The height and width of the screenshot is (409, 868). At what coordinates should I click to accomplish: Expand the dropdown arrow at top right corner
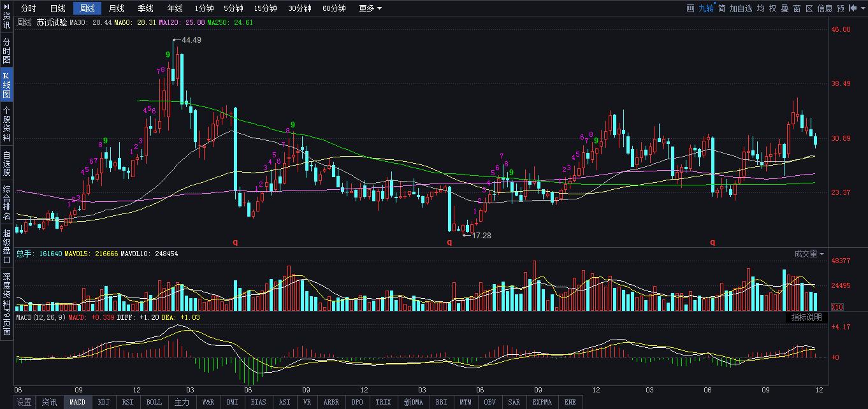pyautogui.click(x=864, y=8)
